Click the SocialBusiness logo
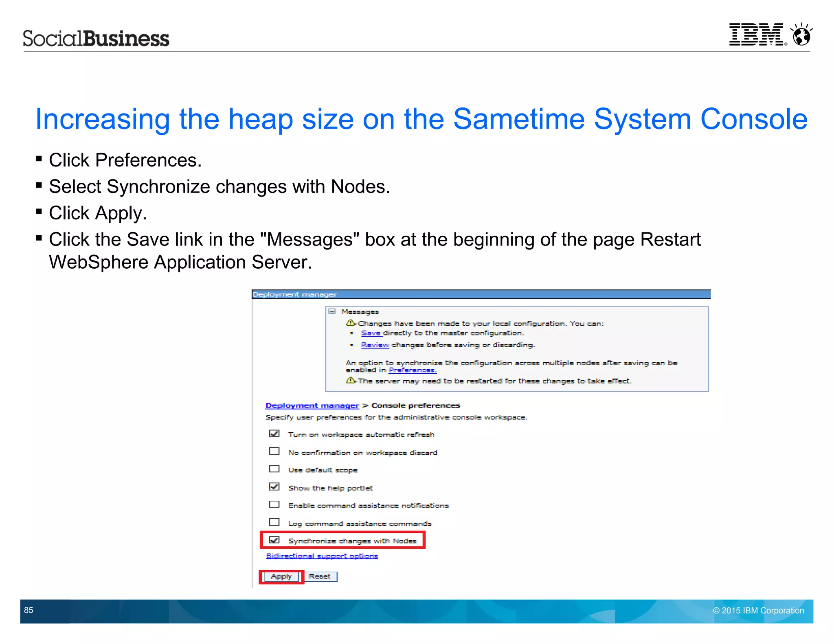Viewport: 834px width, 644px height. (96, 38)
